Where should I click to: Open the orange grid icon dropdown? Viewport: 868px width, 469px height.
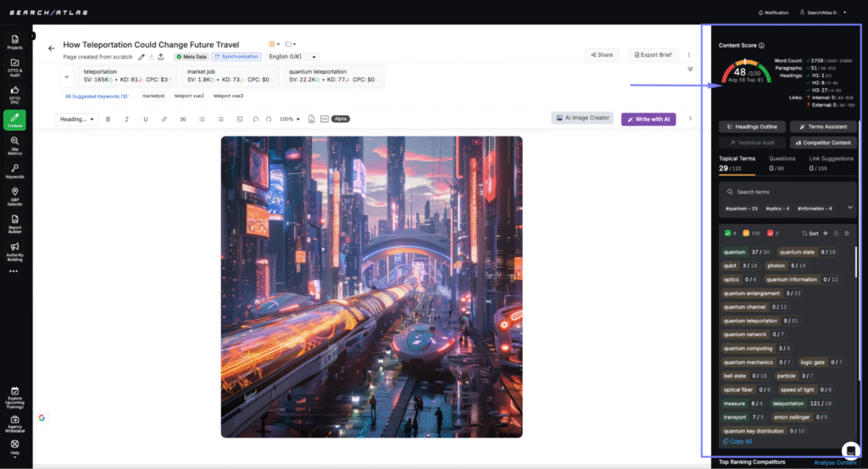click(x=274, y=44)
